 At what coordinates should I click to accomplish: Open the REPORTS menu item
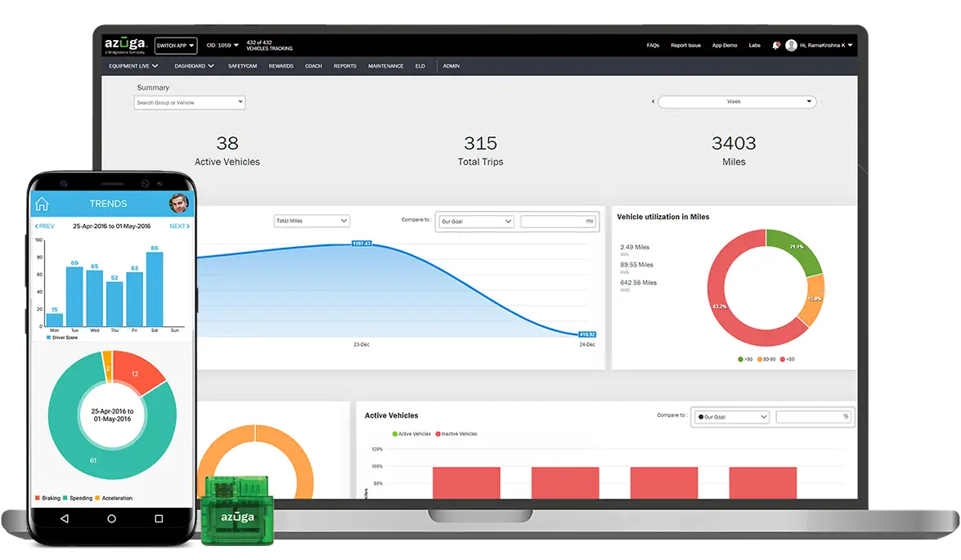[x=345, y=66]
